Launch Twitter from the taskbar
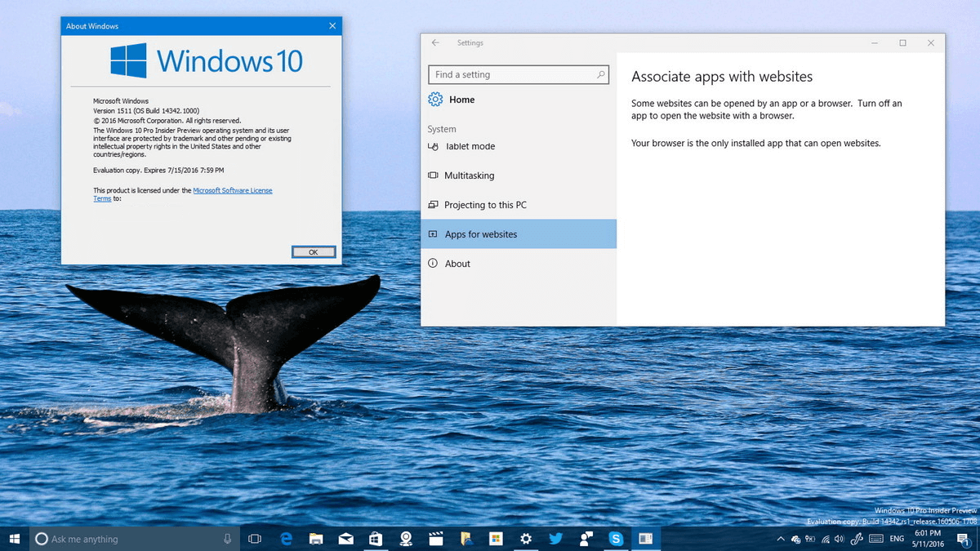 pos(556,539)
